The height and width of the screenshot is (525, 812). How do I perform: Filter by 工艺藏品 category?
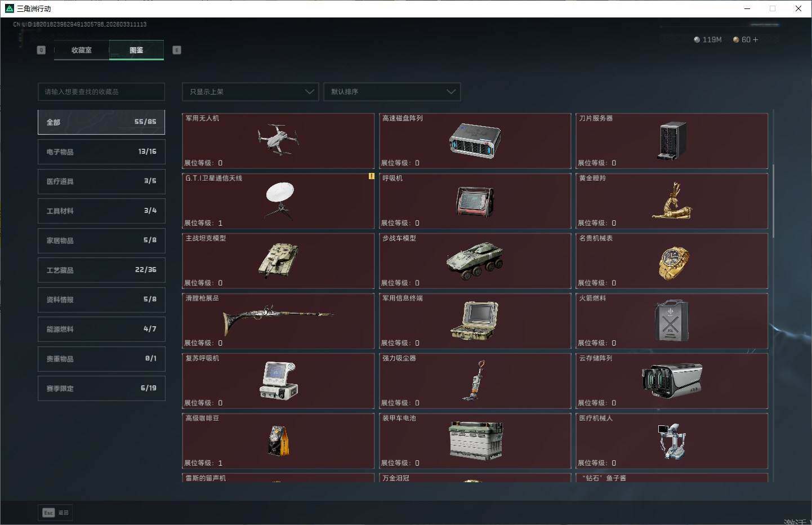tap(101, 270)
